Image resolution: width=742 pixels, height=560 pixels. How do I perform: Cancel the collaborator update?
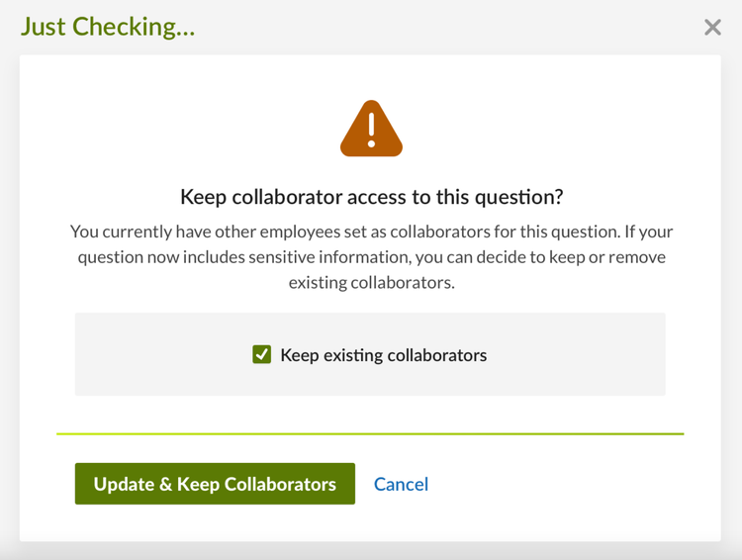pos(401,484)
